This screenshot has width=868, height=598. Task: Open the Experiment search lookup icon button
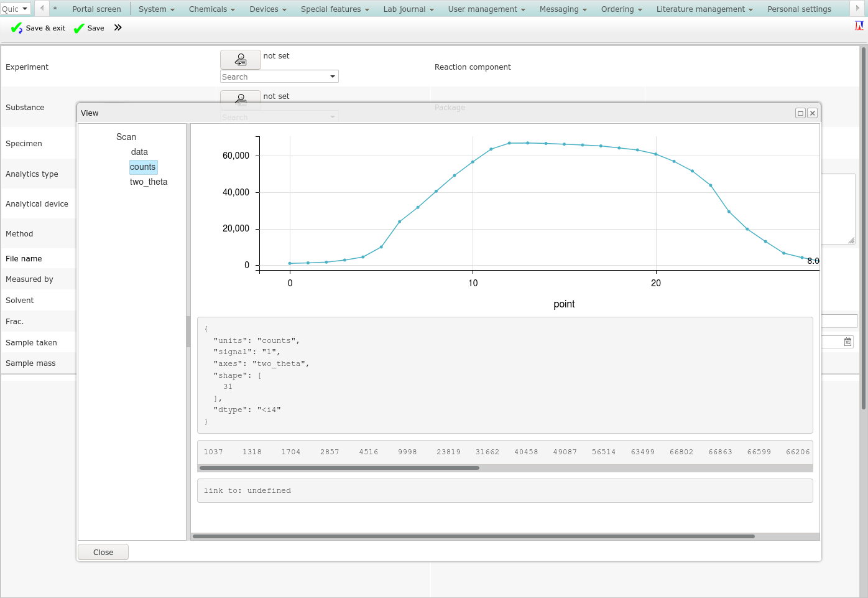(x=240, y=60)
